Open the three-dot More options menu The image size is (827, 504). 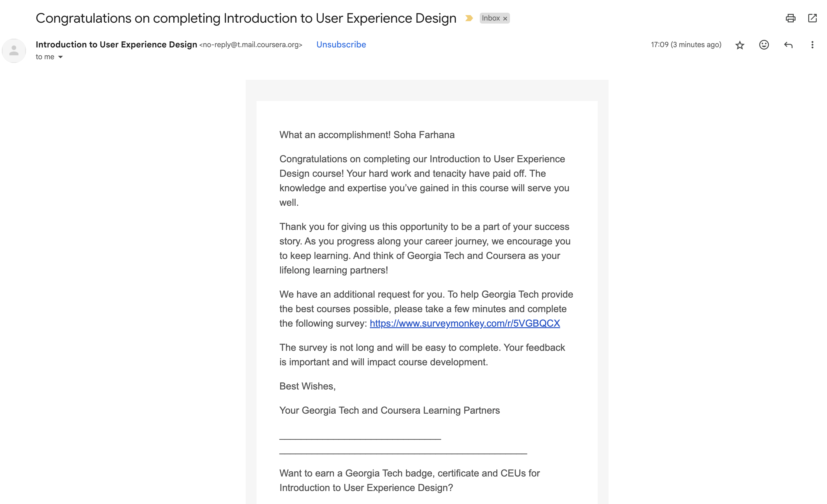(x=812, y=45)
